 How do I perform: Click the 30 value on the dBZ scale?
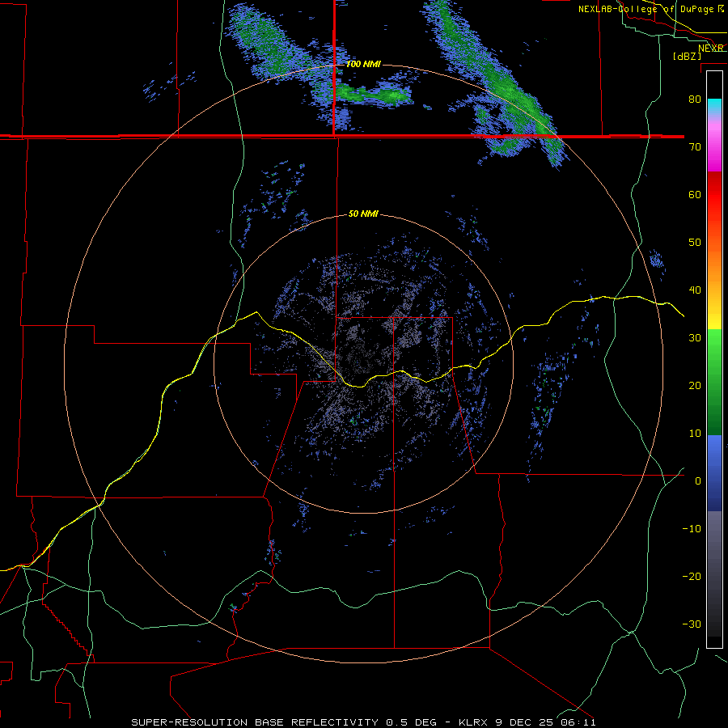pos(695,338)
